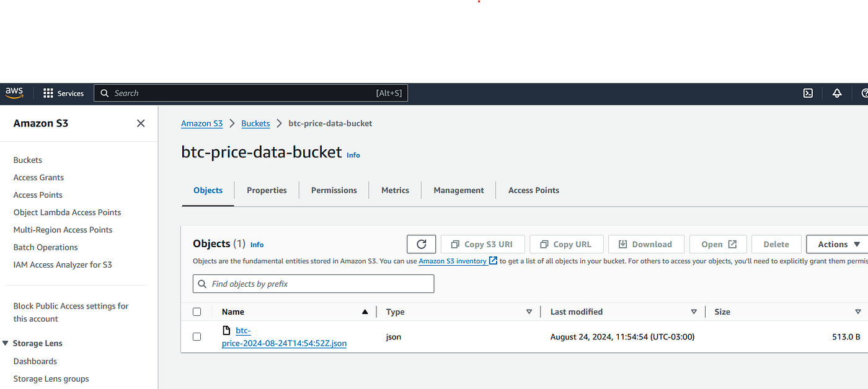Switch to the Permissions tab

(334, 190)
